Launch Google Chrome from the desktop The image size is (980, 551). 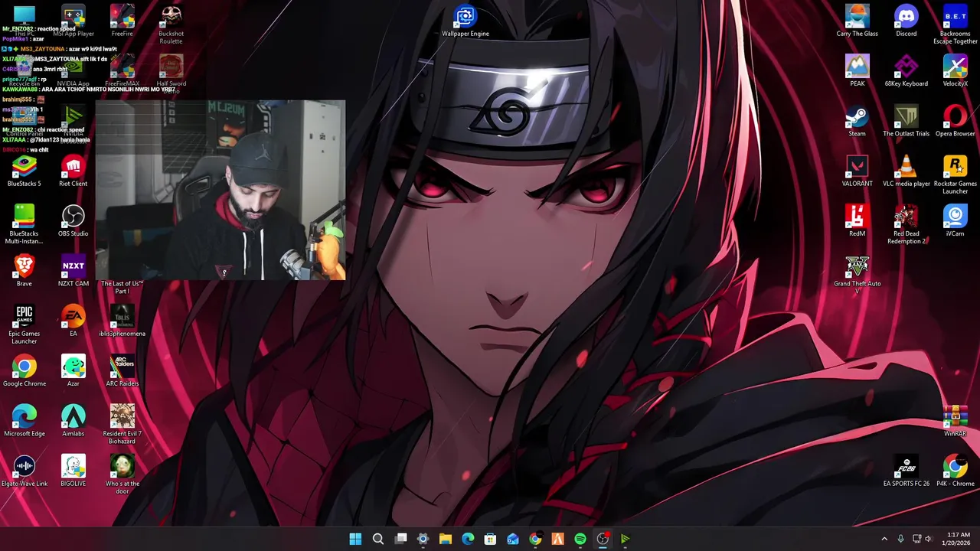pyautogui.click(x=24, y=372)
